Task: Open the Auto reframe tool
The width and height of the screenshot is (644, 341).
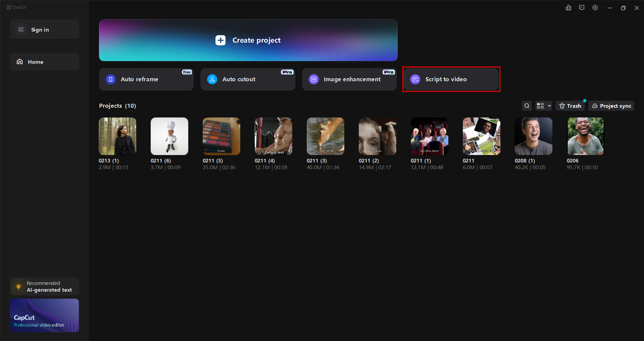Action: point(146,80)
